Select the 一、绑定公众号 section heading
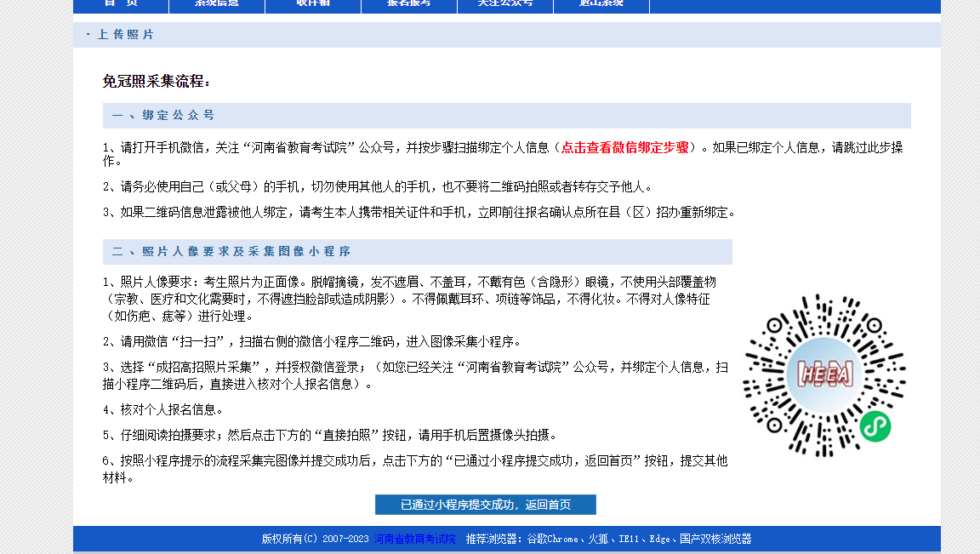The width and height of the screenshot is (980, 554). tap(163, 116)
